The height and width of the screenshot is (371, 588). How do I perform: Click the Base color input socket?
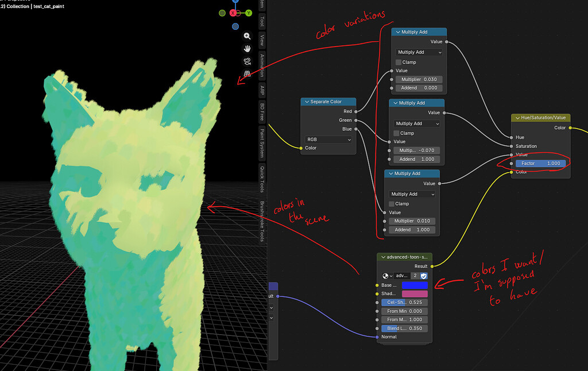point(377,285)
